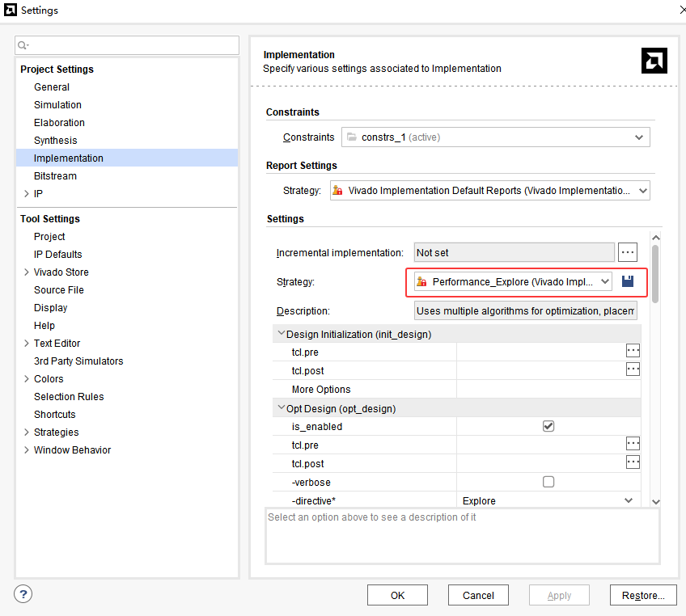Click the AMD logo icon in header
This screenshot has width=686, height=616.
tap(654, 61)
